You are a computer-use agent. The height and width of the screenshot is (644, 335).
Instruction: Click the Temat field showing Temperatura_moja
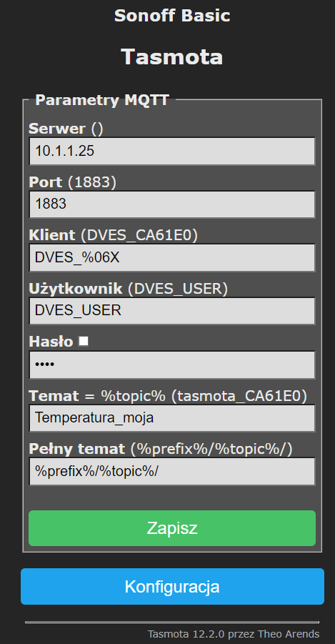172,418
